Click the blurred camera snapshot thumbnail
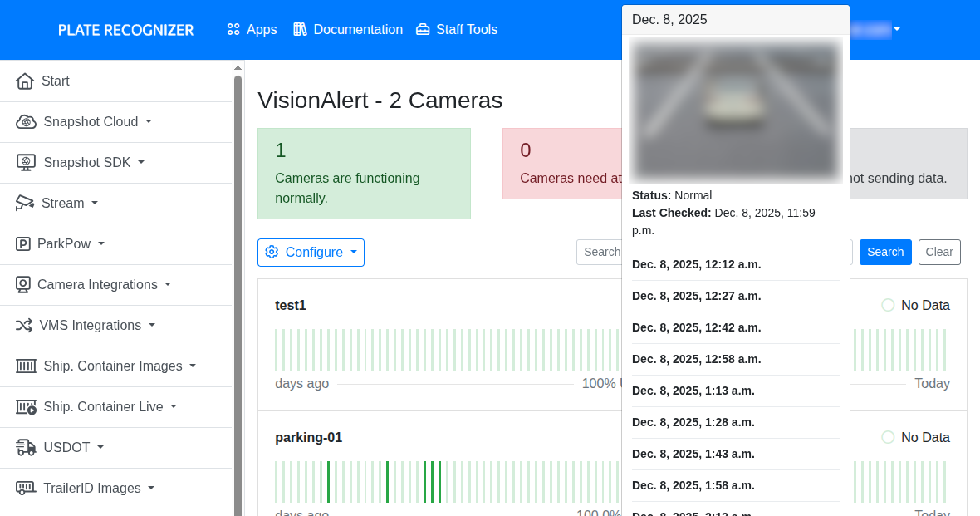 (x=735, y=110)
